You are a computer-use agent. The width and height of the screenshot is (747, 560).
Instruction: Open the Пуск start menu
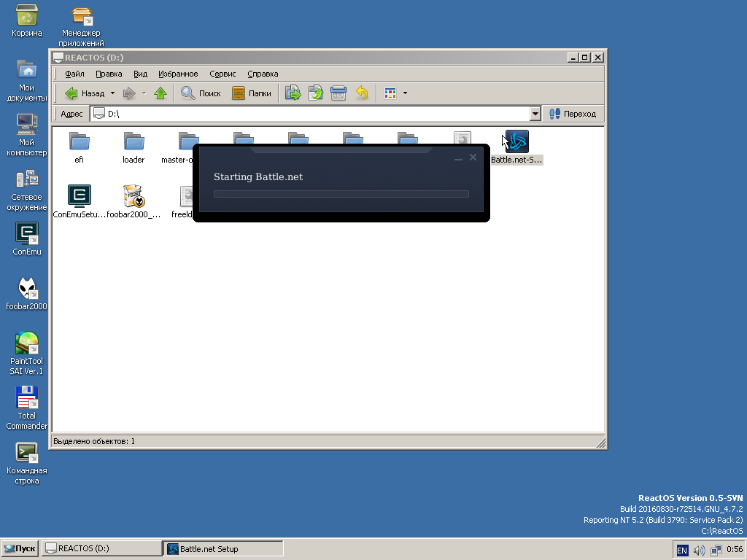(20, 548)
